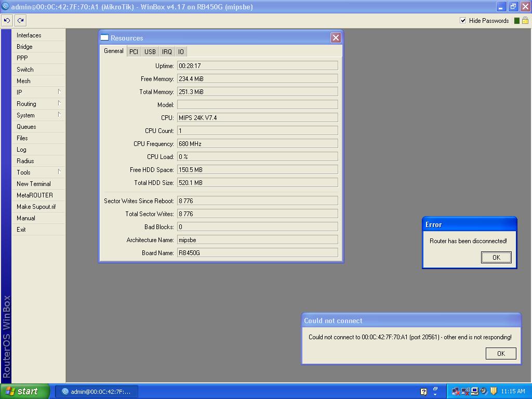Click the Total HDD Size field 520.1 MB

coord(258,182)
